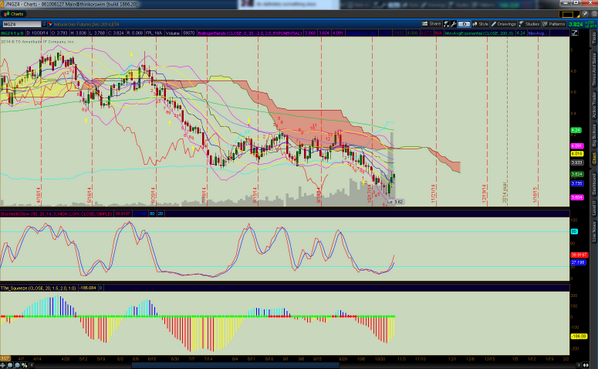Click the Lo: 3.82 low marker label

(395, 202)
